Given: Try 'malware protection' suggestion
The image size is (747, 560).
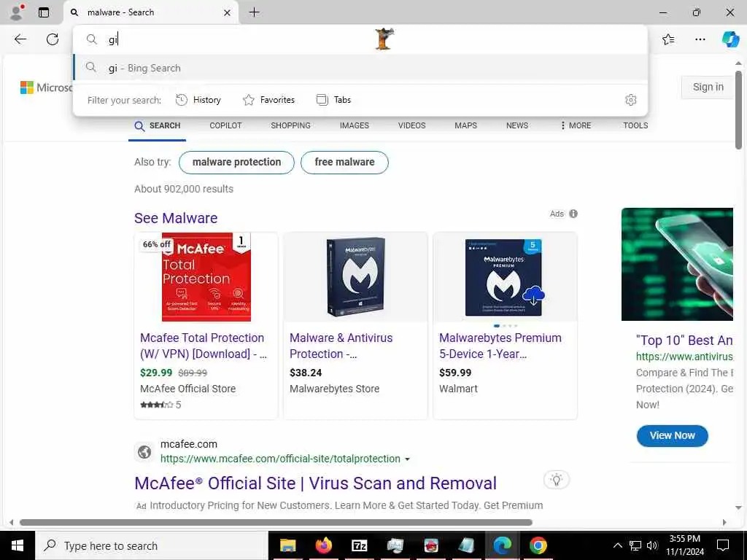Looking at the screenshot, I should (237, 163).
